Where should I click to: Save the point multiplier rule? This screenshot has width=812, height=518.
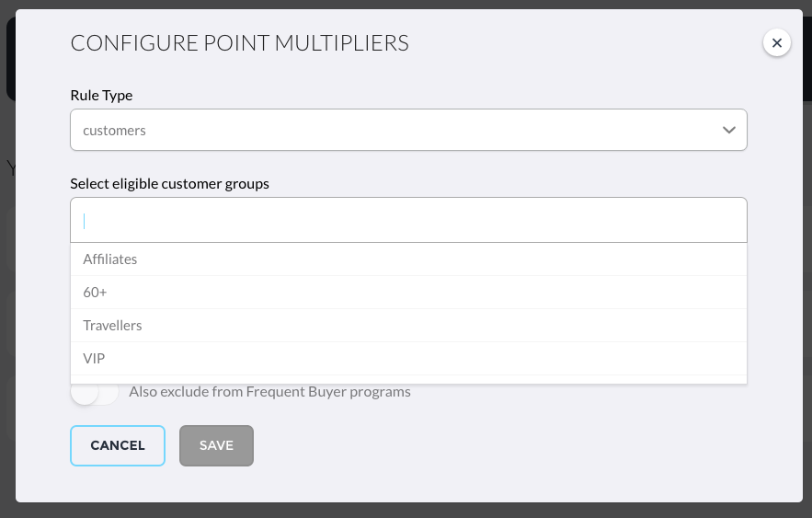[216, 445]
